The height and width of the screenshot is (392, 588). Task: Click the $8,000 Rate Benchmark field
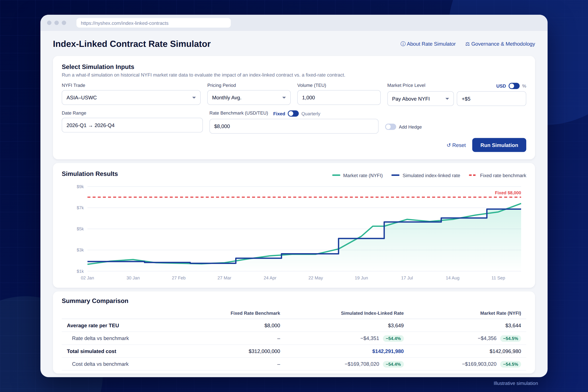294,126
